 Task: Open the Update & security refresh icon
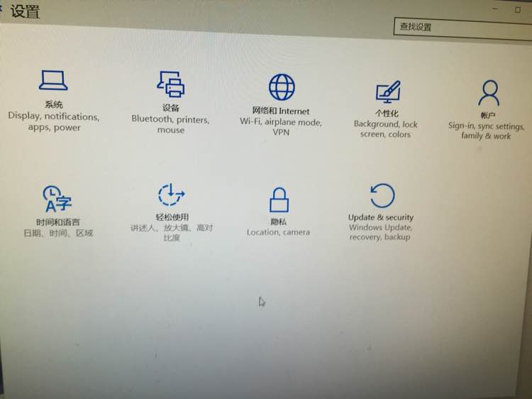pos(382,195)
